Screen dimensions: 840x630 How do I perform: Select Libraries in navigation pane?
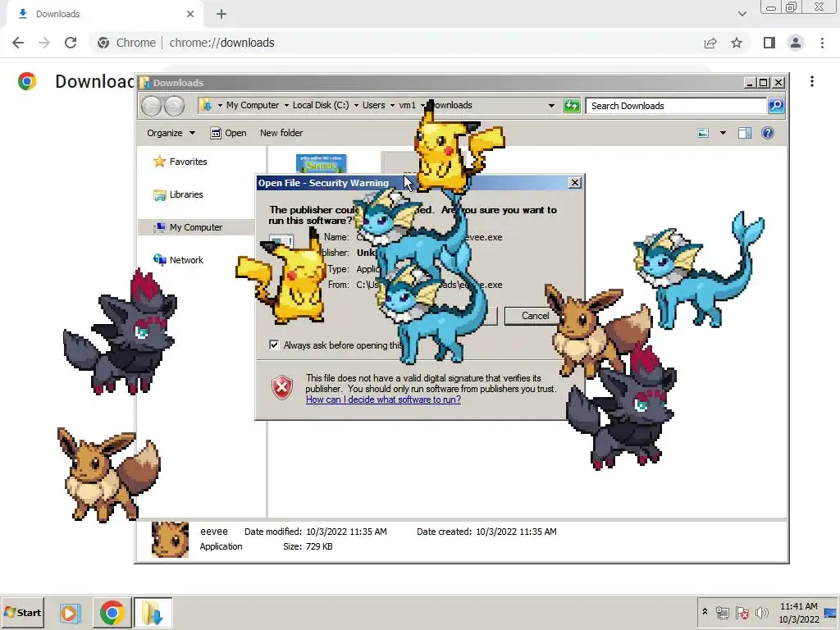tap(178, 194)
